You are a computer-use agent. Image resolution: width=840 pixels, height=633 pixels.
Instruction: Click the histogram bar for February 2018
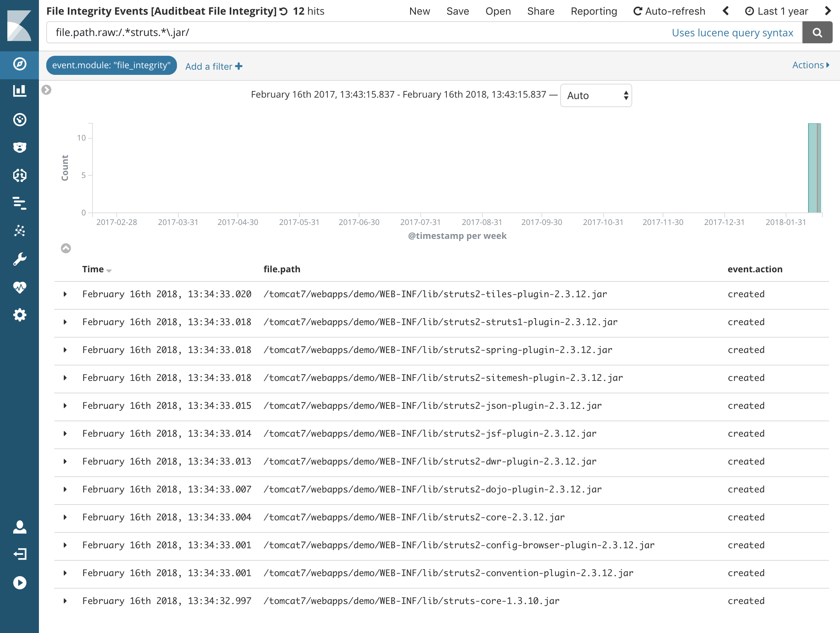pos(814,168)
